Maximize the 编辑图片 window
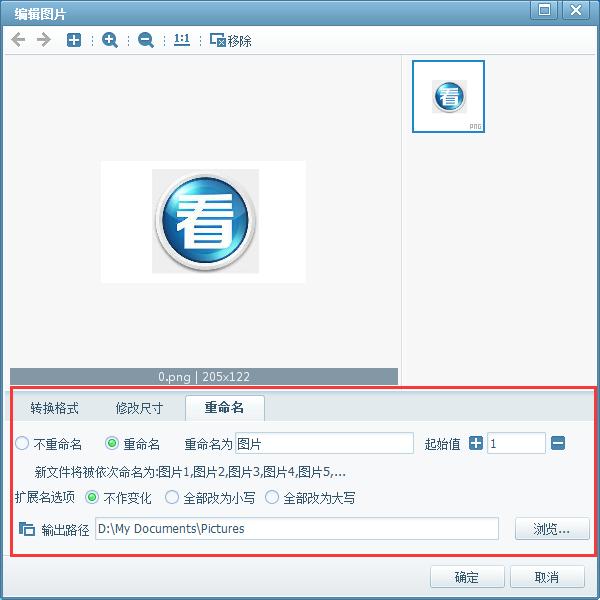600x600 pixels. click(x=545, y=10)
